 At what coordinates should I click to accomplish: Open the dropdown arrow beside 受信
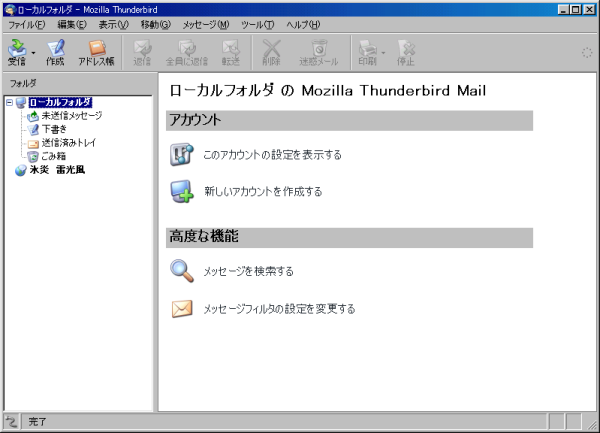[33, 53]
